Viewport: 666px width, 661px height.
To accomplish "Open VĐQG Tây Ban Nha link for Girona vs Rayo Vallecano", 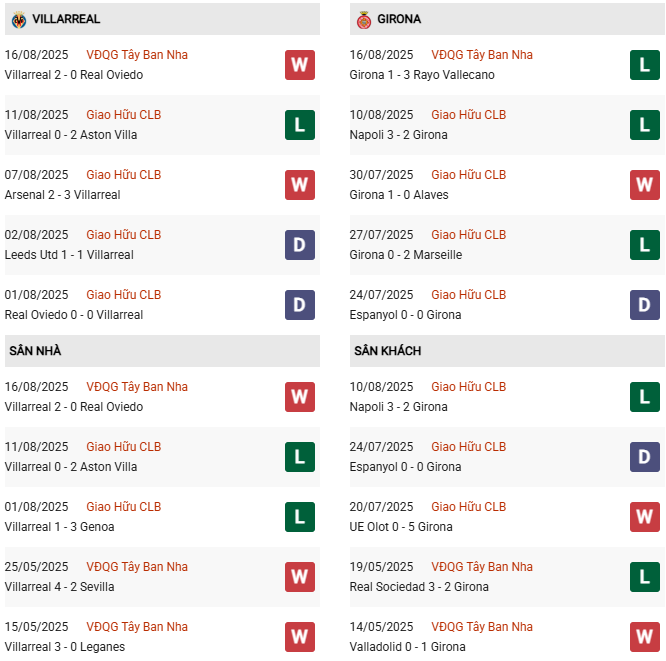I will (482, 55).
